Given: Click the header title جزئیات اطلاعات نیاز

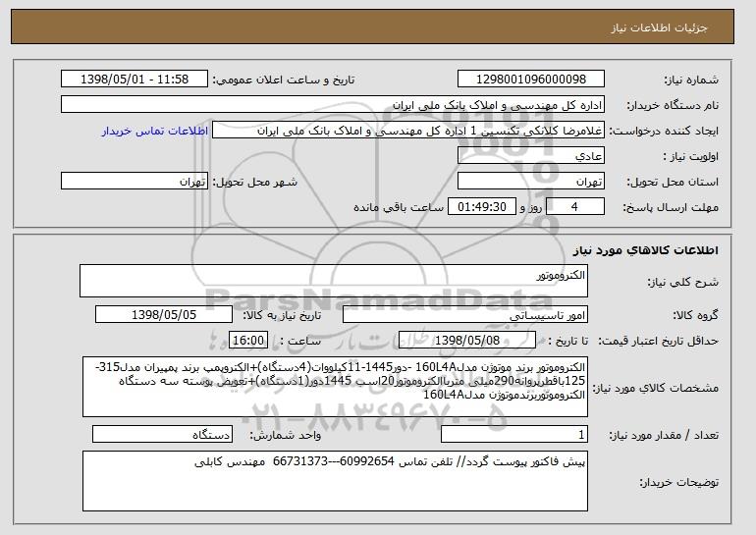Looking at the screenshot, I should tap(659, 27).
